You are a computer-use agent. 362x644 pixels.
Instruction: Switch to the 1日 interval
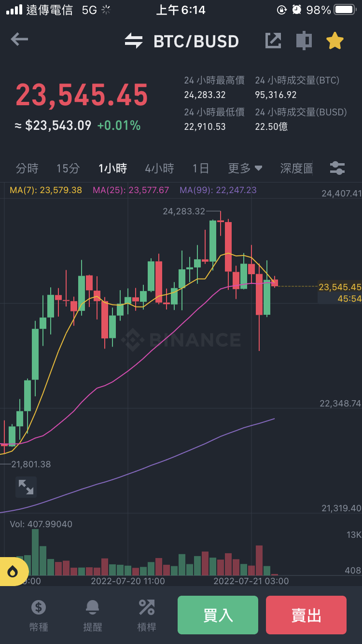point(201,168)
